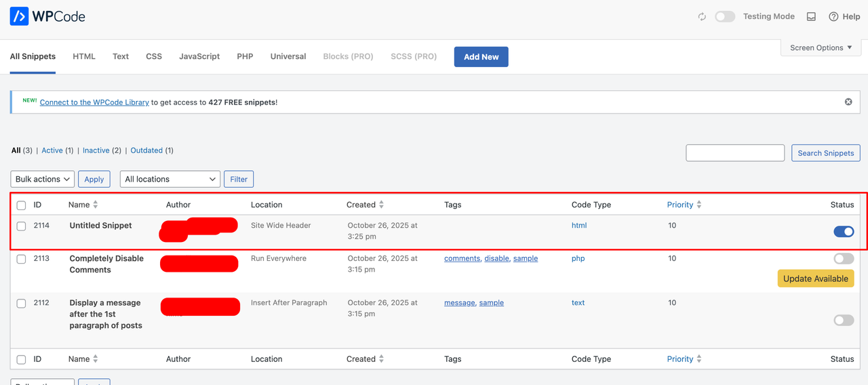Sort snippets by Name arrows in header
The image size is (868, 385).
[96, 205]
